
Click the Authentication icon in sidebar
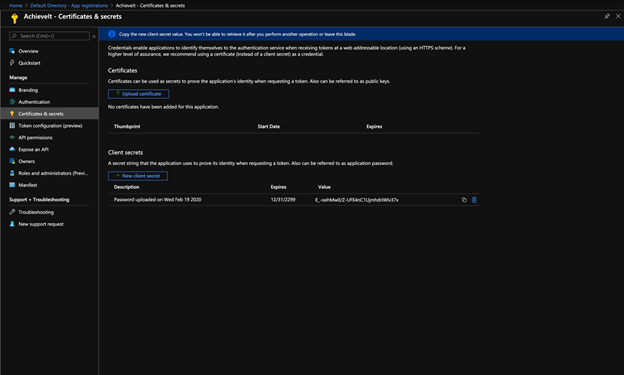(x=12, y=102)
